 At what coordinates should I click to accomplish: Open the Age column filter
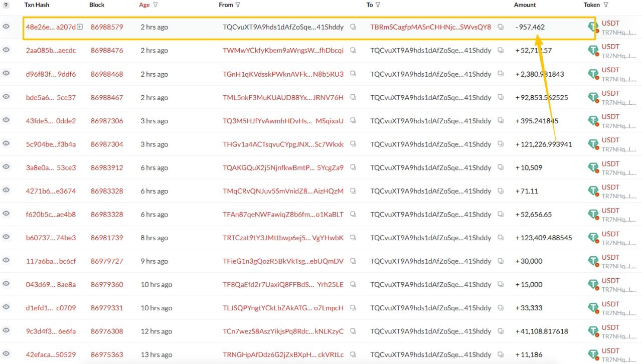pos(155,5)
